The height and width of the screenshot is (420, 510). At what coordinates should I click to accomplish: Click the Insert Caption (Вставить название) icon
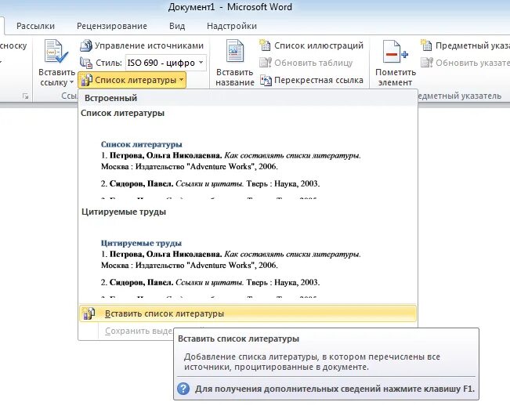[x=234, y=51]
